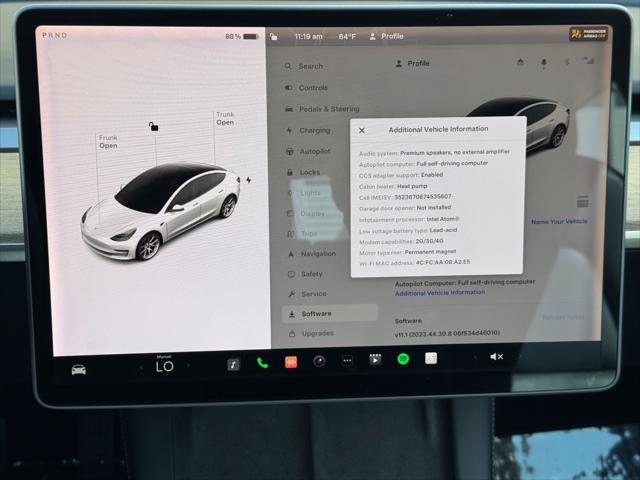The width and height of the screenshot is (640, 480).
Task: Tap the white car model image
Action: coord(160,211)
